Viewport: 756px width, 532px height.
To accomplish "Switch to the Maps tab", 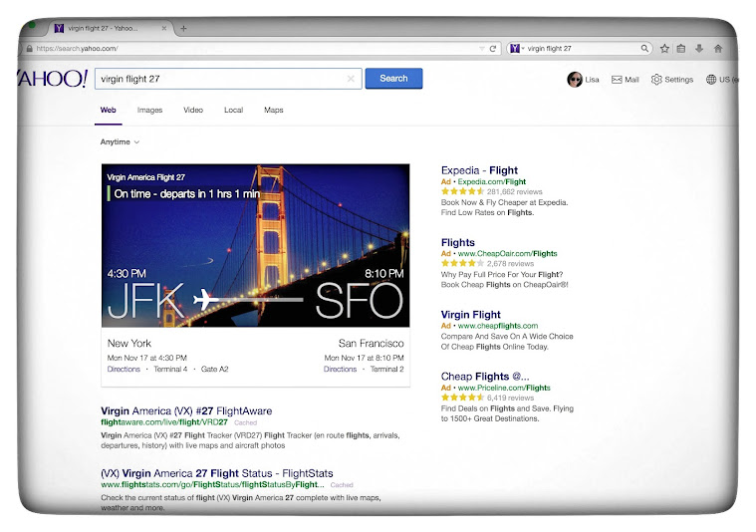I will [x=273, y=110].
